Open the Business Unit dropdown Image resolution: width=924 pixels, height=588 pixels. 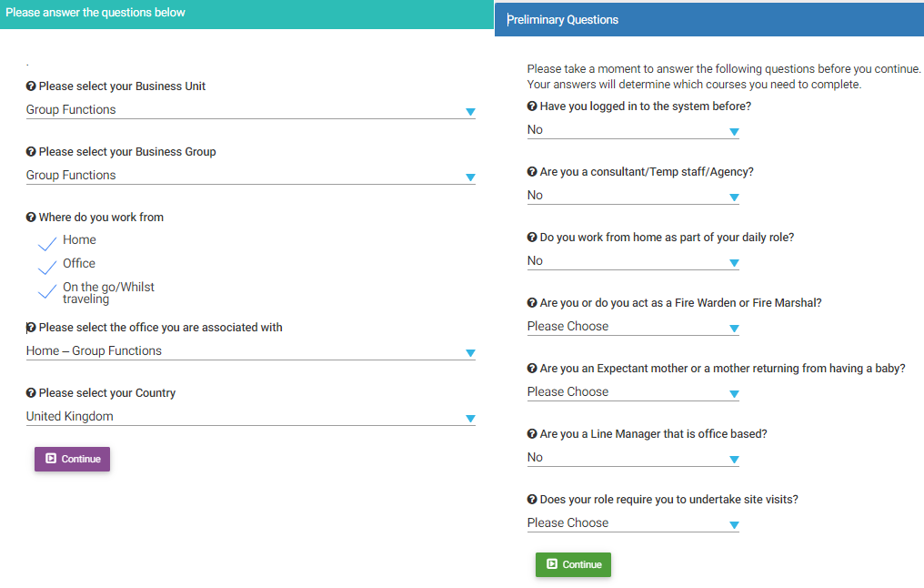(x=250, y=110)
